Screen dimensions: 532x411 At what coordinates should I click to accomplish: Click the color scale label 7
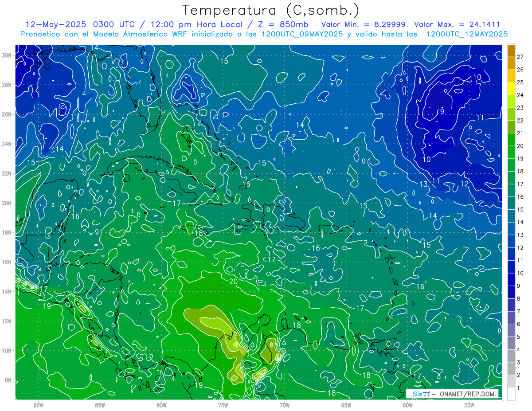[x=519, y=312]
